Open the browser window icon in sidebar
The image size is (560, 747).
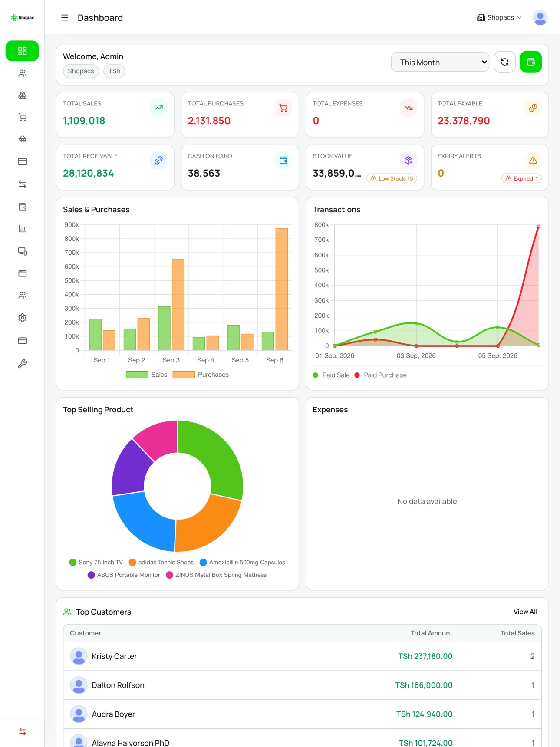point(23,273)
